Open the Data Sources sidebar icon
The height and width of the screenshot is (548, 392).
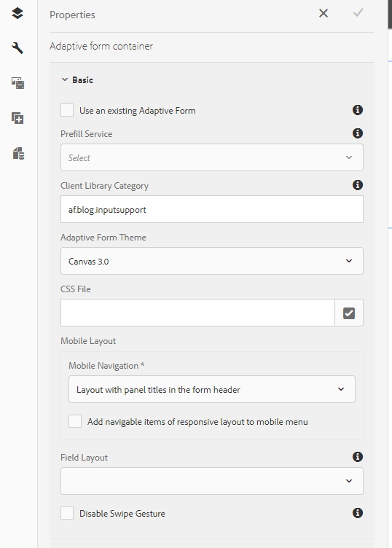point(18,153)
